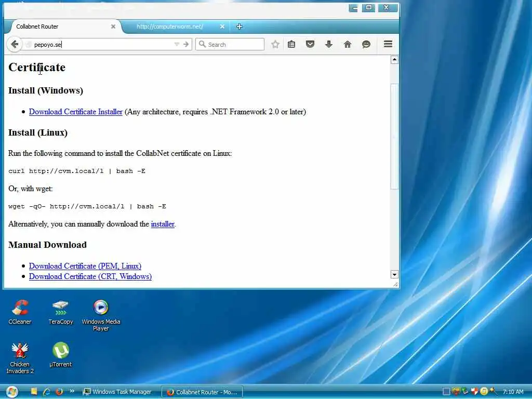Expand quick launch overflow chevron
Screen dimensions: 532x399
coord(72,391)
